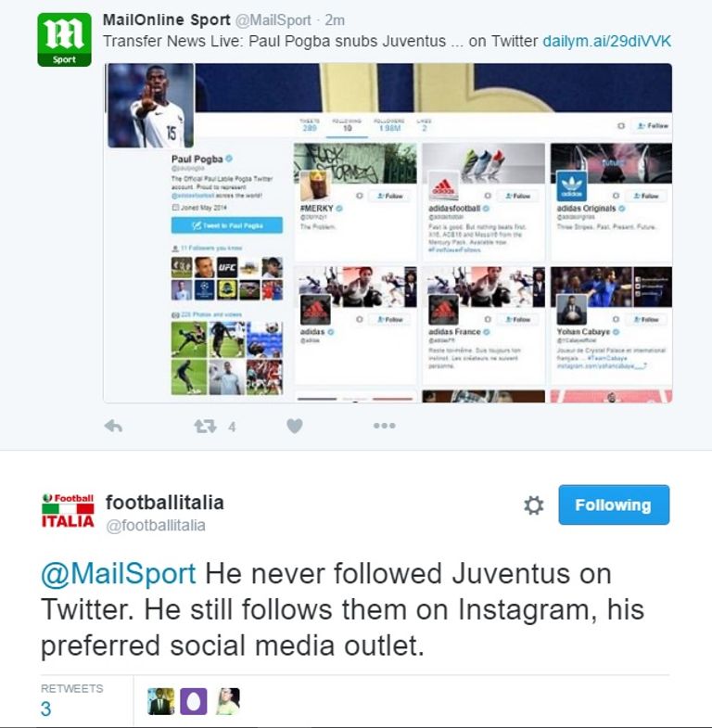This screenshot has height=728, width=712.
Task: Open gear dropdown on adidas Originals card
Action: click(616, 196)
